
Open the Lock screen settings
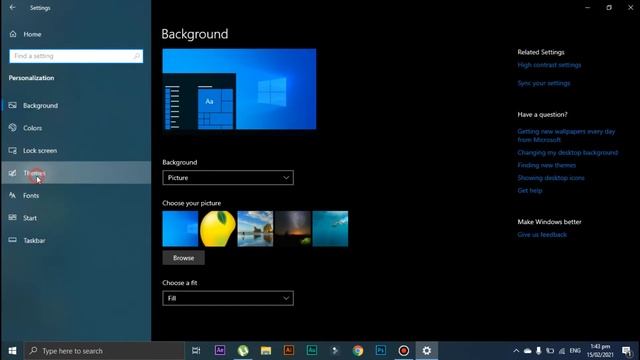tap(76, 151)
